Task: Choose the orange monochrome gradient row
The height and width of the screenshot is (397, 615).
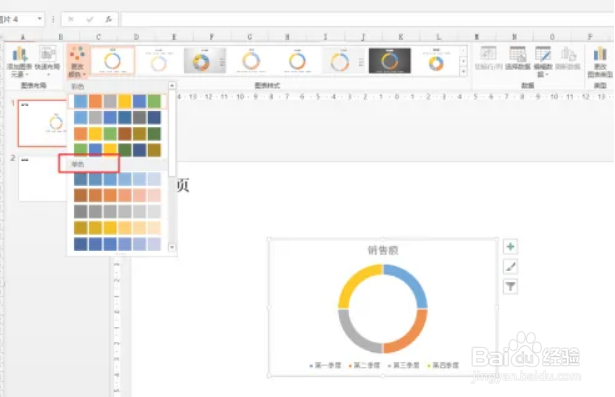Action: point(117,195)
